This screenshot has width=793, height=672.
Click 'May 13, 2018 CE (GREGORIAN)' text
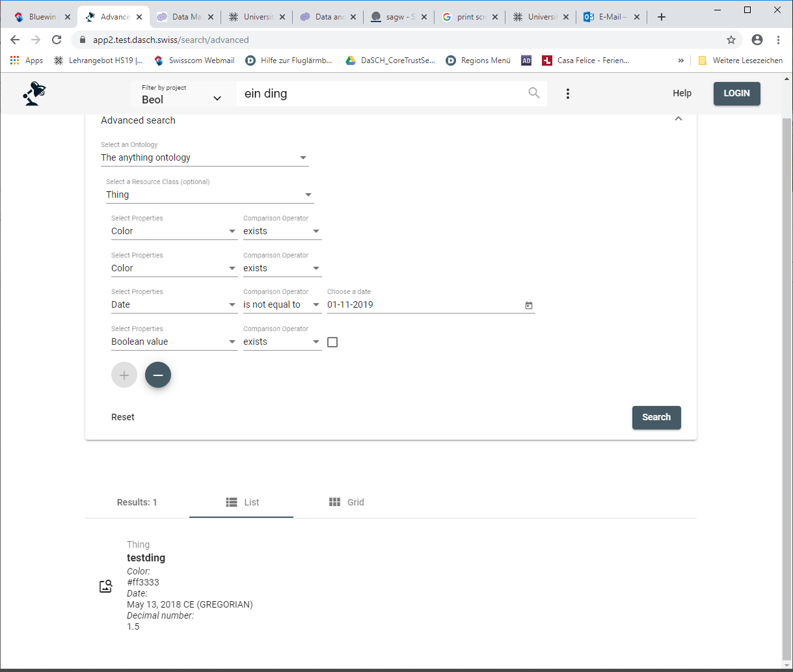tap(190, 604)
